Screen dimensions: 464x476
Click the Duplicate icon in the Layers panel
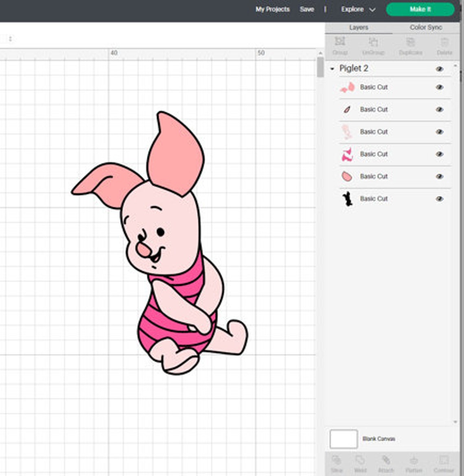point(410,42)
